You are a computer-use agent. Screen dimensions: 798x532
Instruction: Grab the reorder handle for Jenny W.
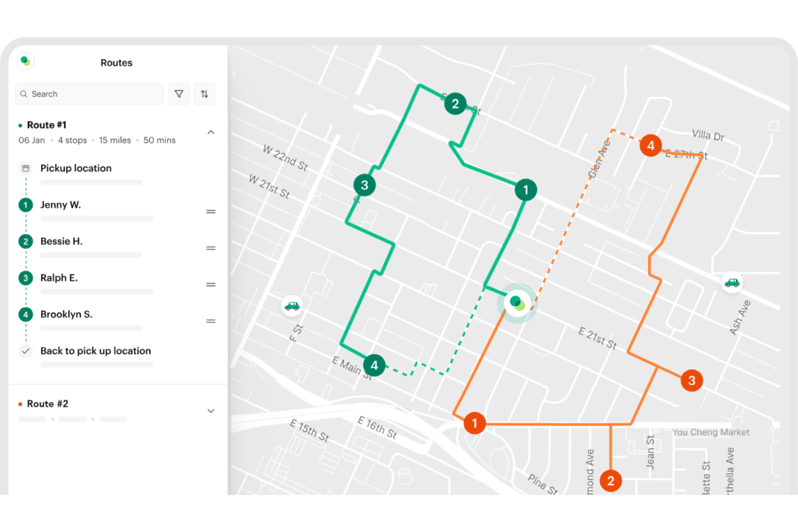coord(211,212)
